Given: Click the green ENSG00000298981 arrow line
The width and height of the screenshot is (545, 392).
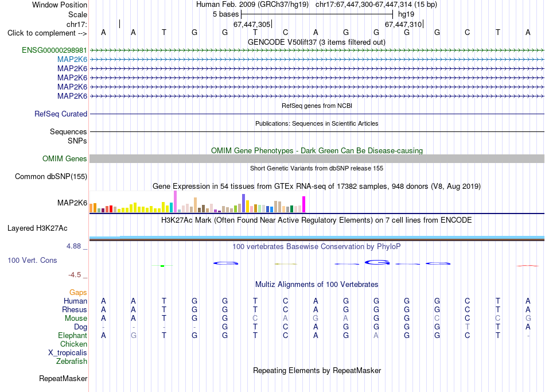Looking at the screenshot, I should (x=317, y=51).
